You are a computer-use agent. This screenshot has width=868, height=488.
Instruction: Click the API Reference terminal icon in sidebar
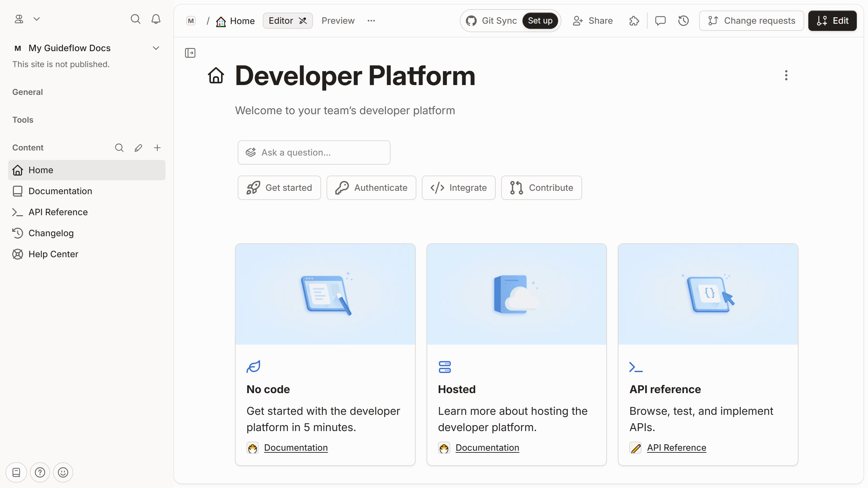click(17, 212)
